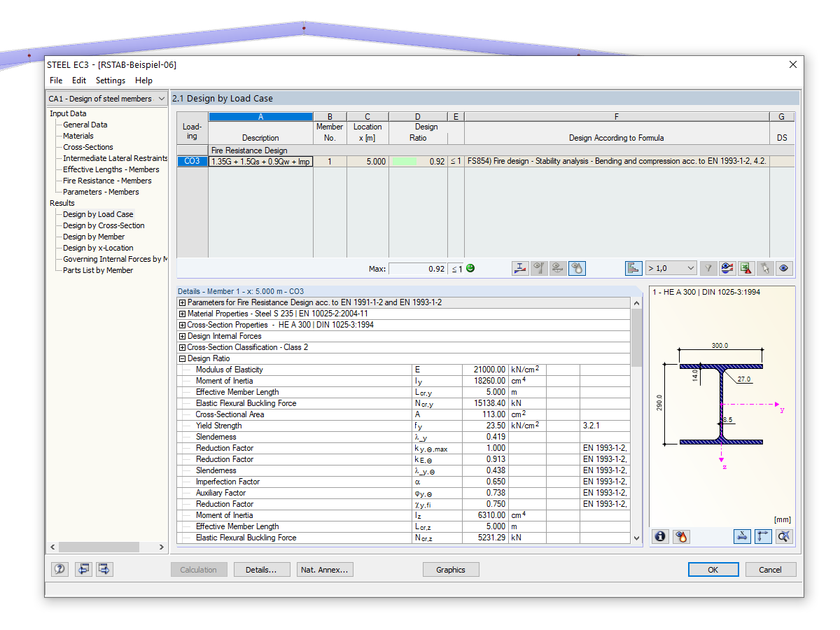The width and height of the screenshot is (840, 630).
Task: Select Cross-Sections in the tree
Action: pos(87,147)
